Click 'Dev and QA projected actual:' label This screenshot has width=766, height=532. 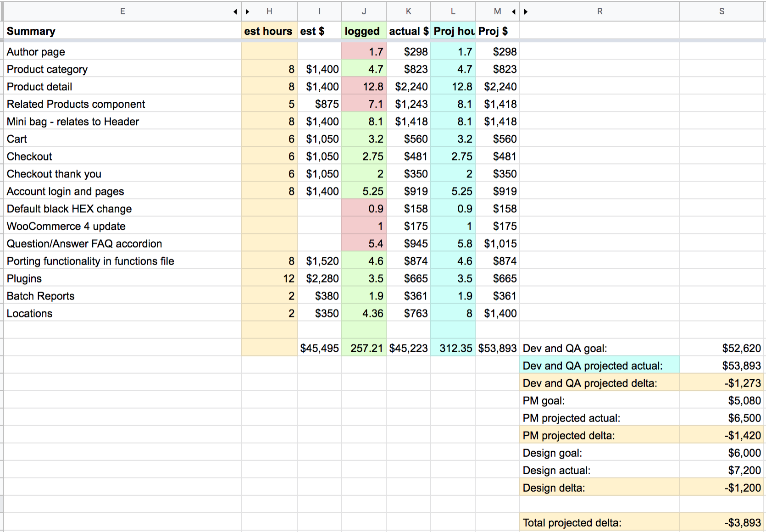click(599, 365)
